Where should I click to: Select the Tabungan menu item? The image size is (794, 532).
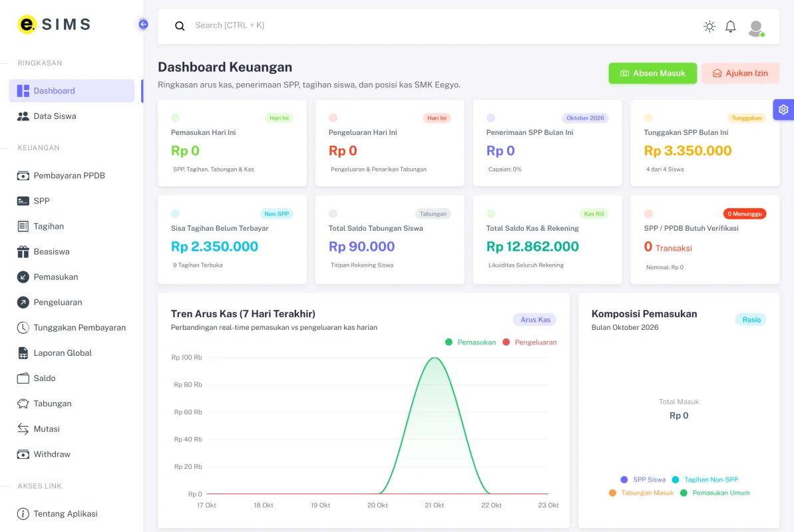71,404
